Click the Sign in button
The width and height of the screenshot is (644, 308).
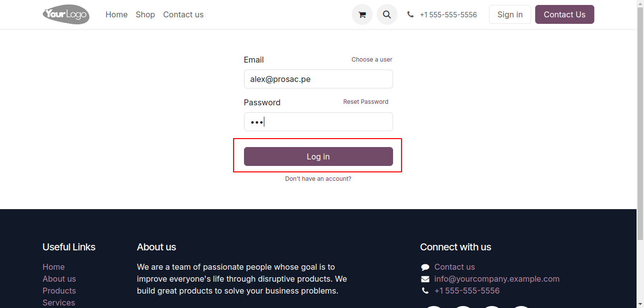tap(510, 14)
